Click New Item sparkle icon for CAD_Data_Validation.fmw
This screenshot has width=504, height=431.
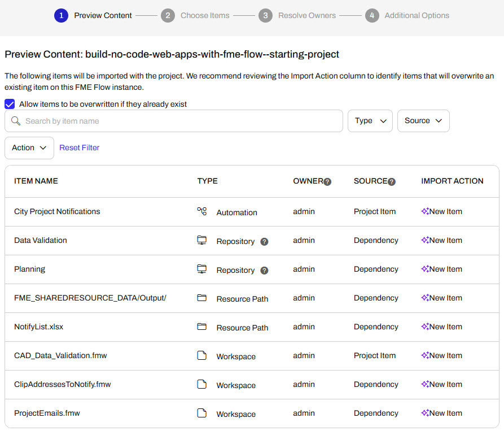click(x=425, y=355)
